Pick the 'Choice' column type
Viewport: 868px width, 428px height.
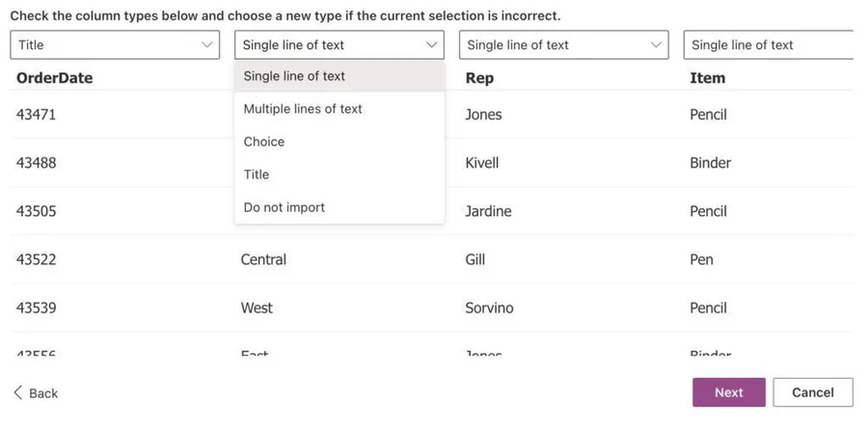pyautogui.click(x=264, y=142)
